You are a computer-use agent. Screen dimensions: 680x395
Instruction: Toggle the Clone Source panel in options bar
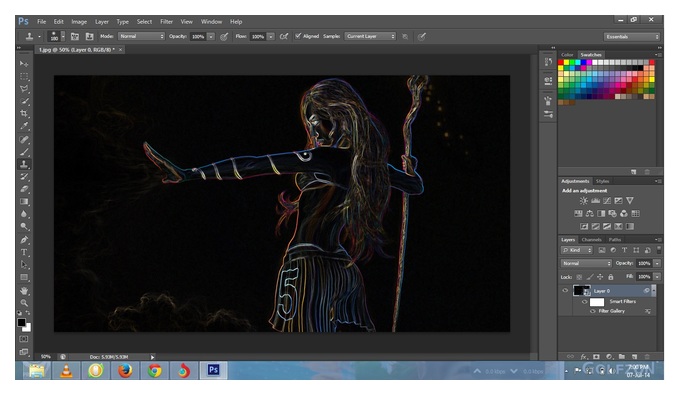pos(89,36)
